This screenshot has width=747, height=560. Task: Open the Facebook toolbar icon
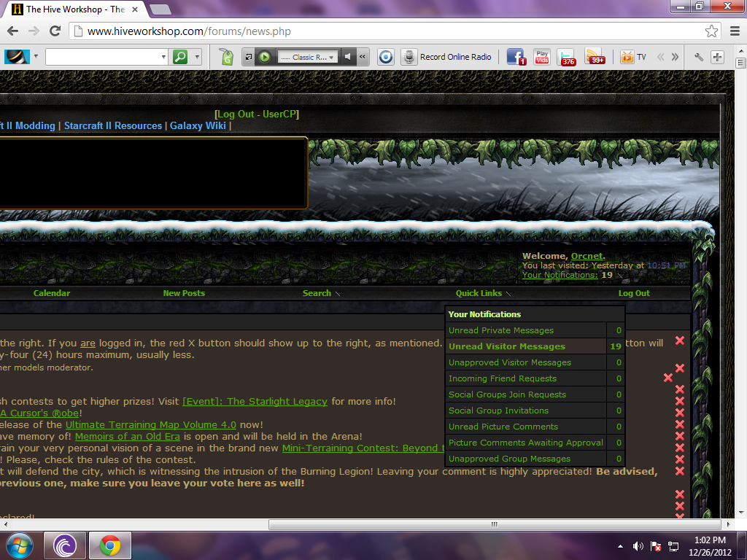[516, 57]
